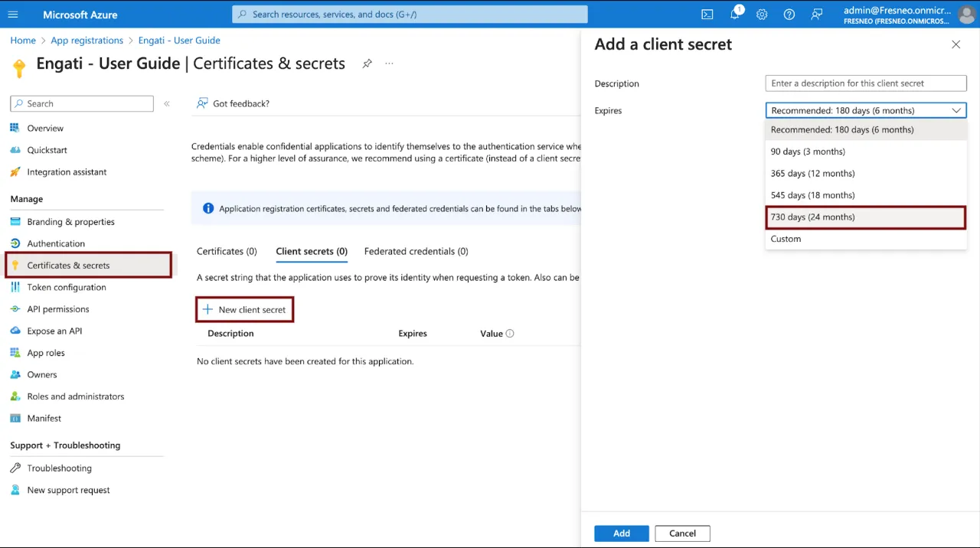
Task: Choose 90 days (3 months) expiry
Action: [866, 152]
